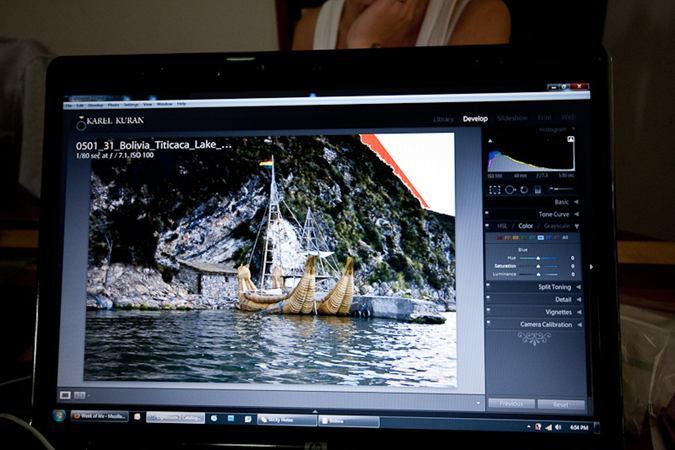Click the Luminance value field
The height and width of the screenshot is (450, 675).
tap(573, 274)
